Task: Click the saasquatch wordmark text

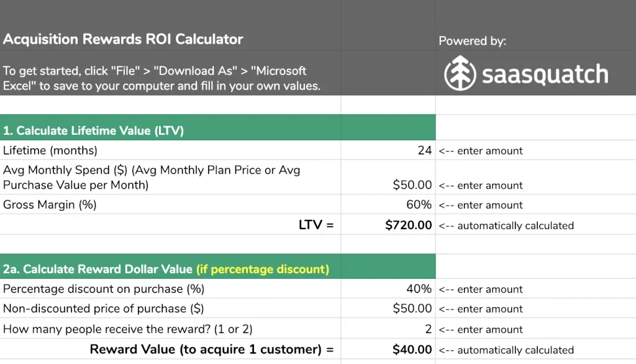Action: point(545,75)
